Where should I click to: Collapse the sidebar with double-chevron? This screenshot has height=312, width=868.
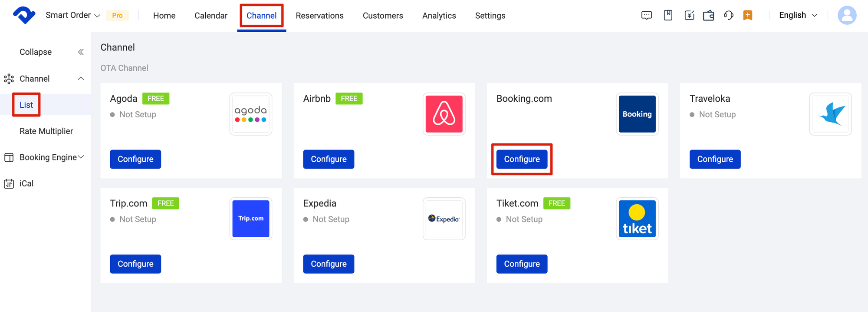(81, 52)
